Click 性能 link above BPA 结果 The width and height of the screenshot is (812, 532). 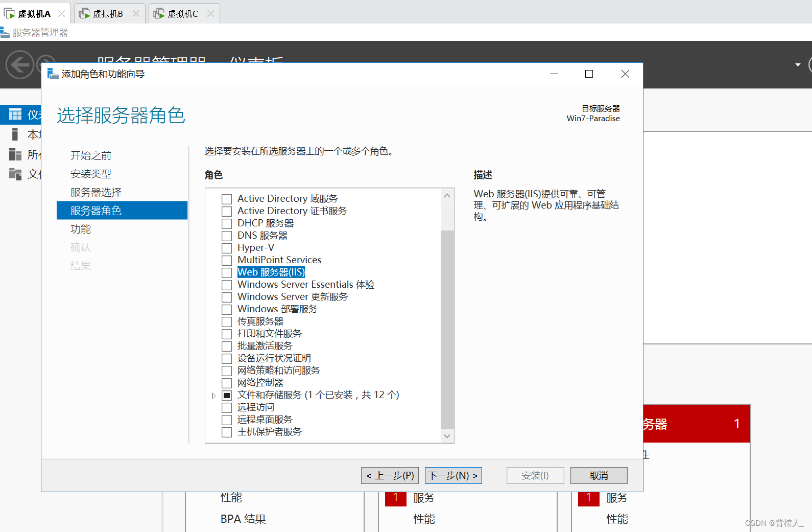[x=231, y=497]
